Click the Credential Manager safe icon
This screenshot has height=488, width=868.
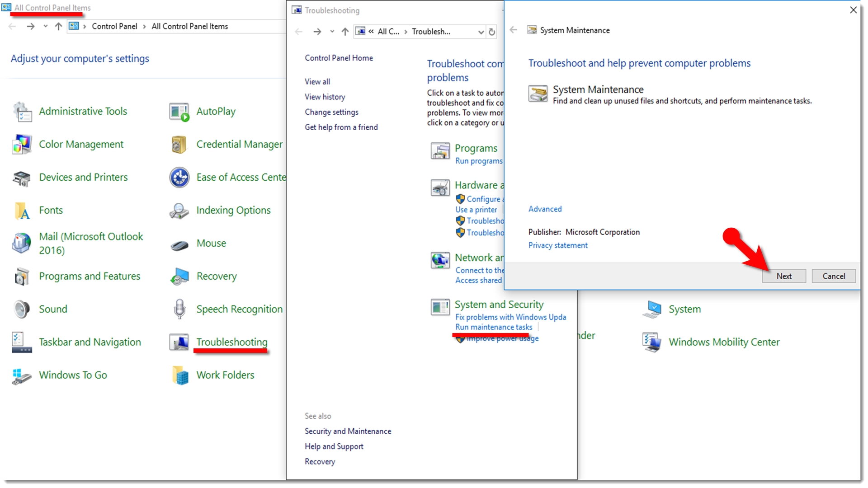(179, 145)
